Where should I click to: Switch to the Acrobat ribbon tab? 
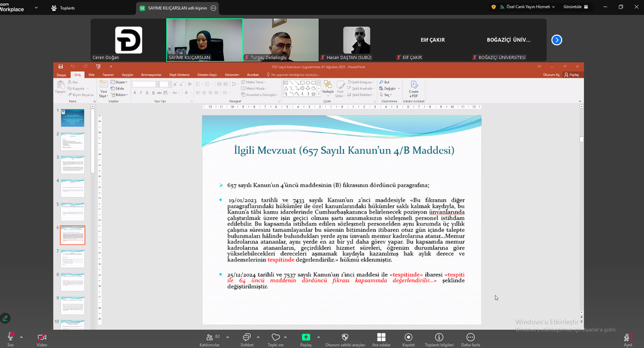(253, 75)
